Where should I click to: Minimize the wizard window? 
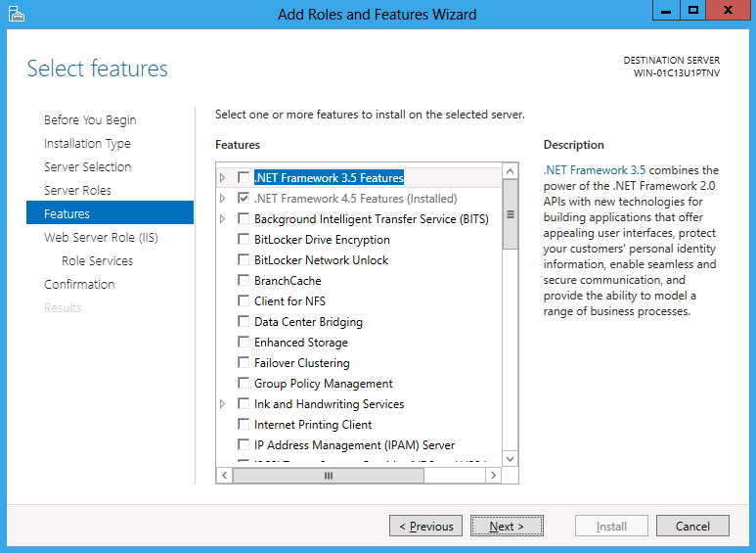pyautogui.click(x=666, y=10)
